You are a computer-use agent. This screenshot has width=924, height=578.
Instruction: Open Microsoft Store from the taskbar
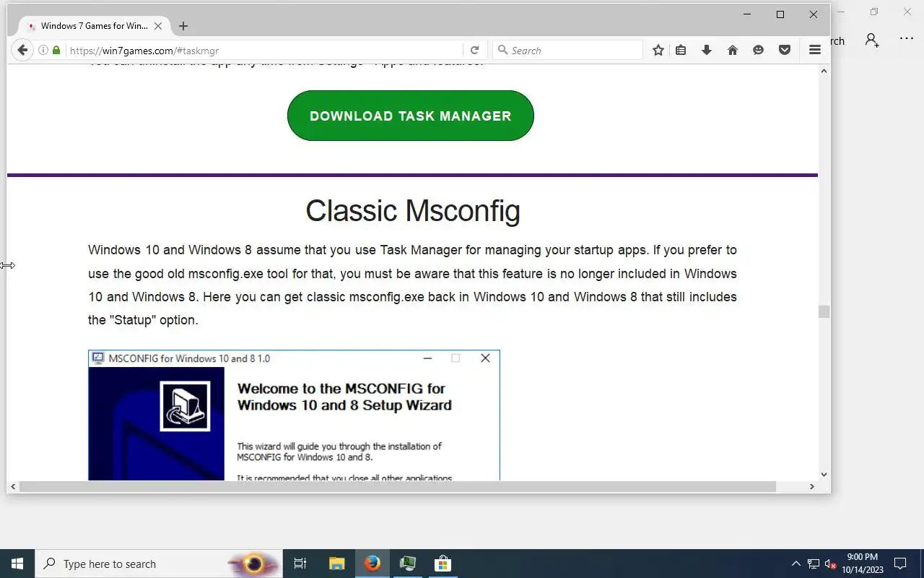coord(443,564)
